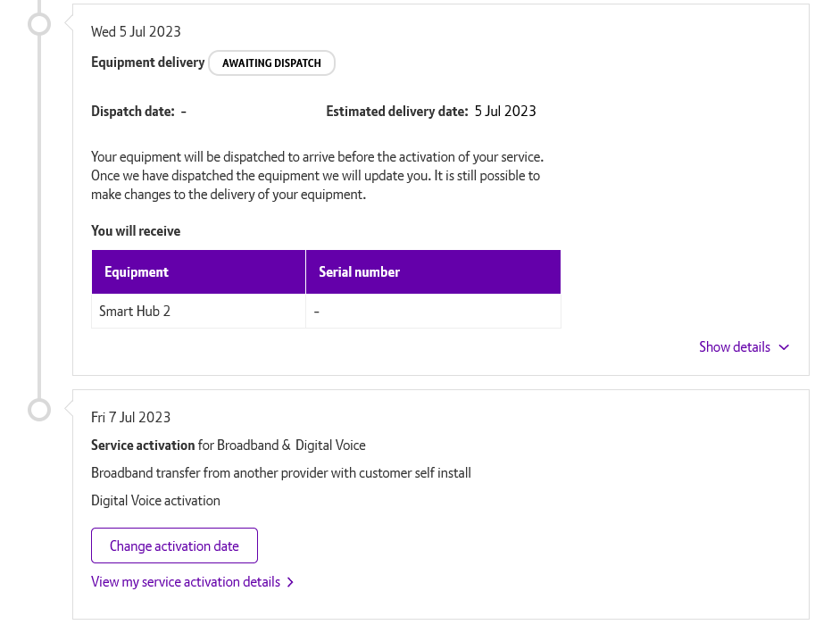
Task: Click the Wed 5 Jul 2023 date heading
Action: point(136,31)
